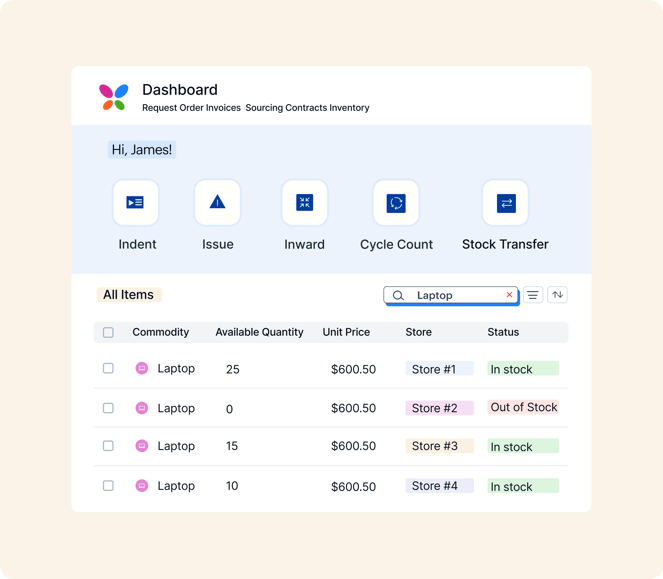Check the Store #2 Laptop row checkbox
Image resolution: width=663 pixels, height=579 pixels.
(x=108, y=408)
